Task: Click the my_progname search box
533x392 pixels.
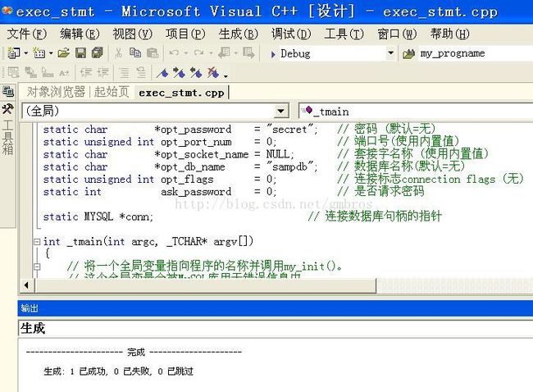Action: coord(476,54)
